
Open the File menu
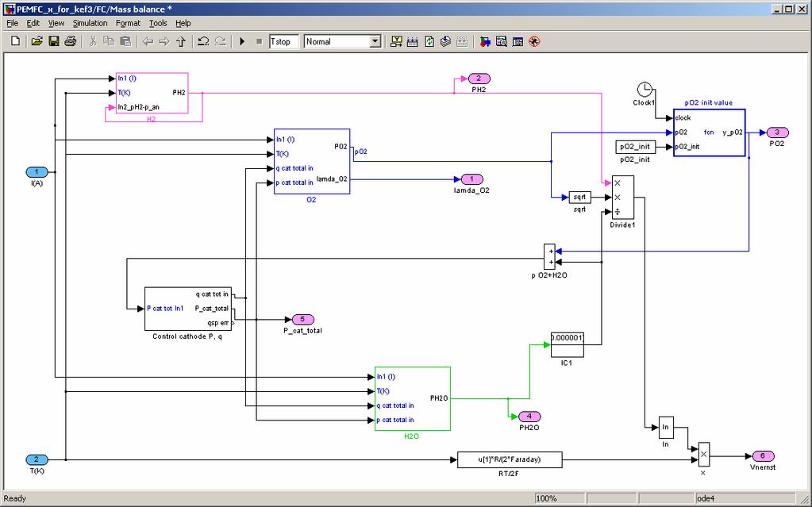[13, 23]
